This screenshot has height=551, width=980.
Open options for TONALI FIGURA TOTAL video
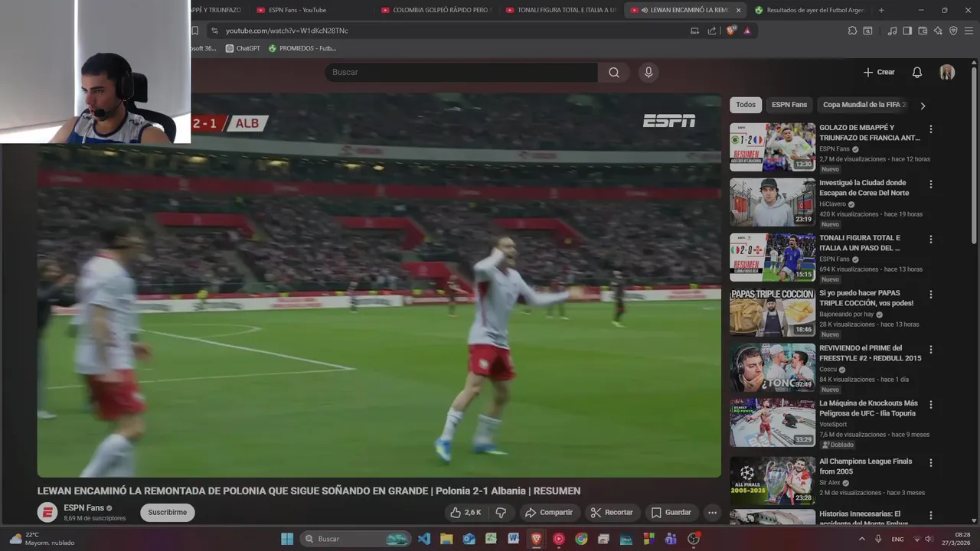coord(931,240)
